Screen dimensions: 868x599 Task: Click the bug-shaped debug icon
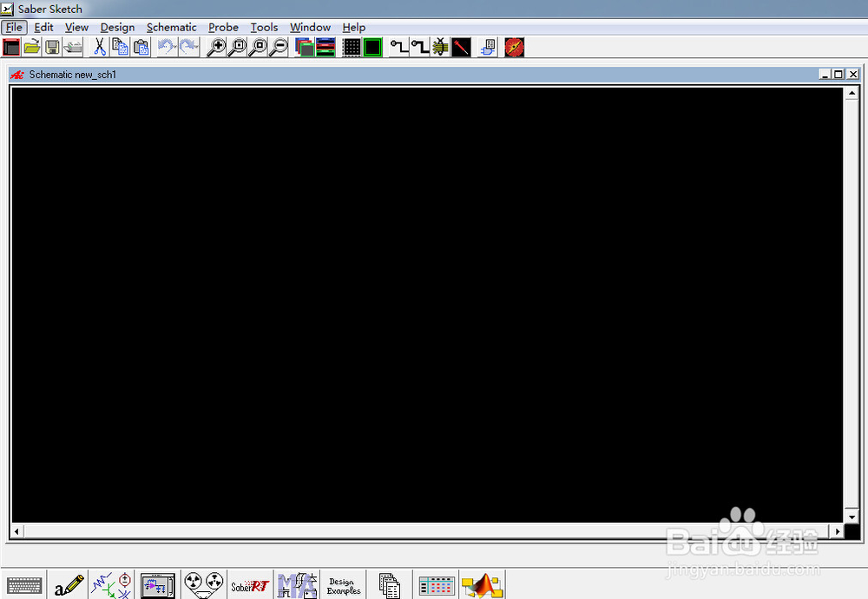point(440,47)
